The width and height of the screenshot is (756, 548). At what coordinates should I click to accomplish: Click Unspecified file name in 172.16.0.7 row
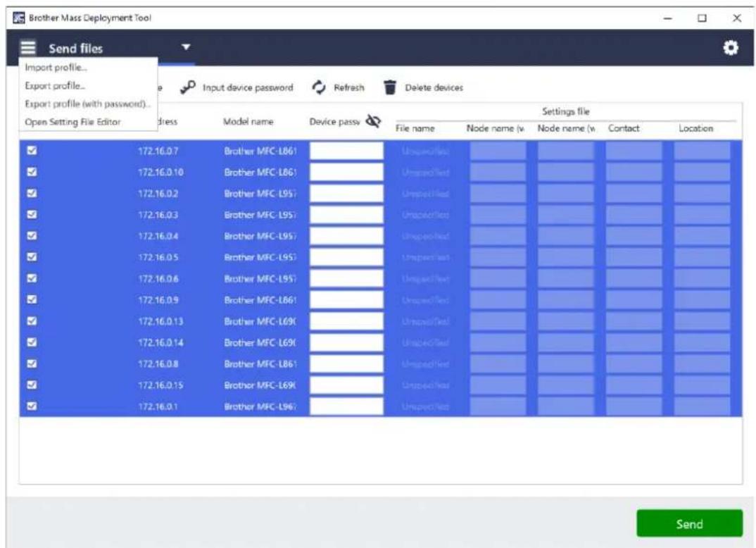pyautogui.click(x=425, y=151)
